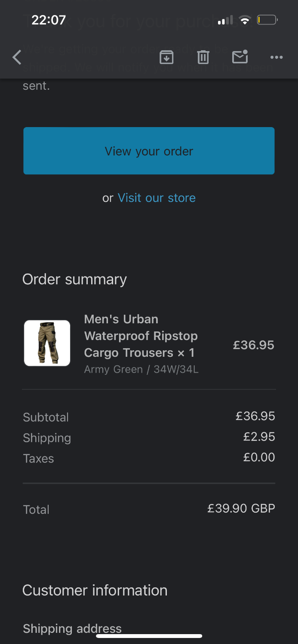Tap the Order summary heading

(74, 279)
